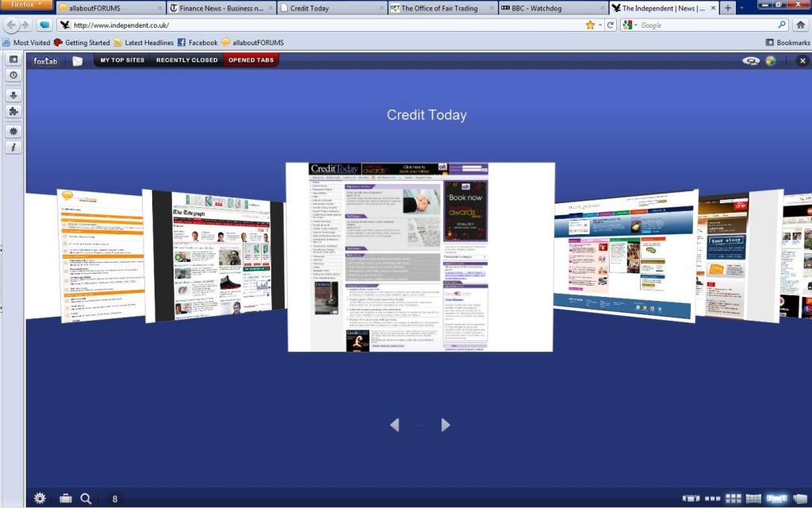
Task: Select the wall layout icon
Action: tap(753, 498)
